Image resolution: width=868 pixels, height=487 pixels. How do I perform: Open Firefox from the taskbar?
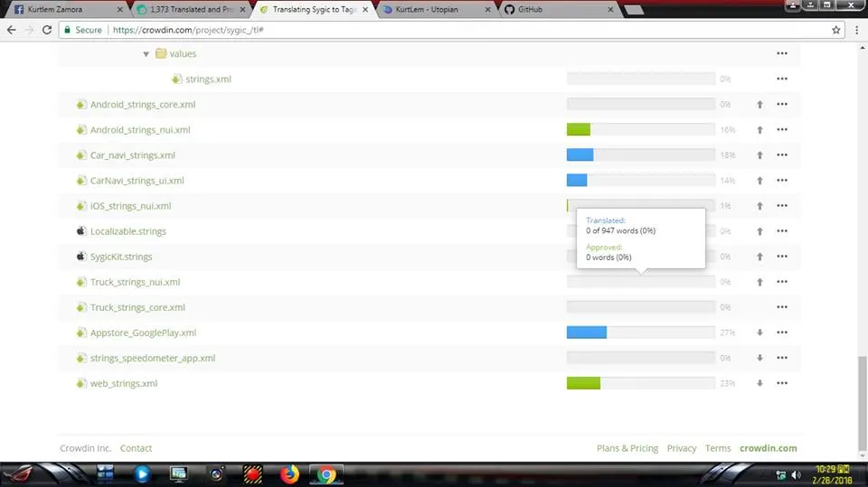(x=289, y=474)
